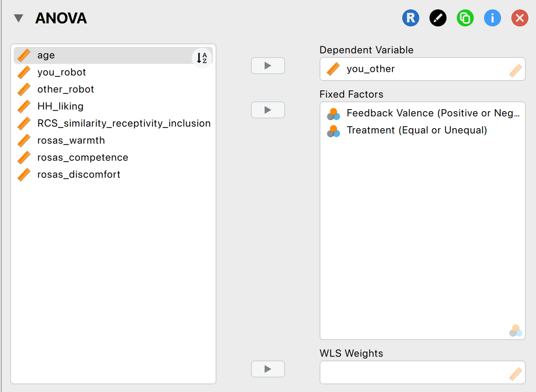Click the empty WLS Weights field
This screenshot has height=392, width=536.
(413, 372)
